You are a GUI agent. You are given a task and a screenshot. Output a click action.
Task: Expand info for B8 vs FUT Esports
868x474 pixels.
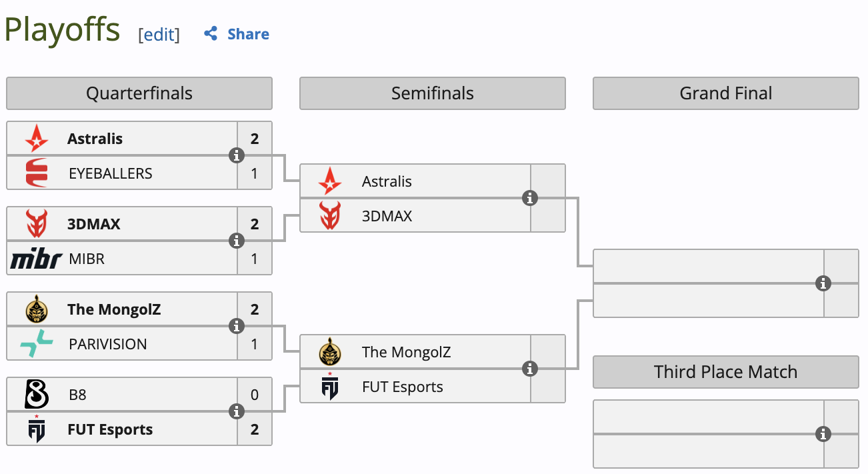click(236, 411)
